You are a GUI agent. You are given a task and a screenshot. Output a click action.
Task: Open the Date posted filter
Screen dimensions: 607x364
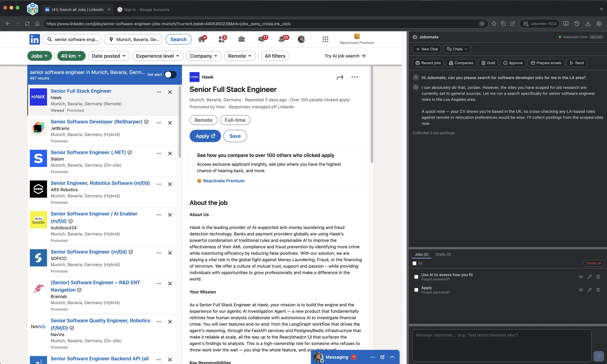tap(109, 56)
